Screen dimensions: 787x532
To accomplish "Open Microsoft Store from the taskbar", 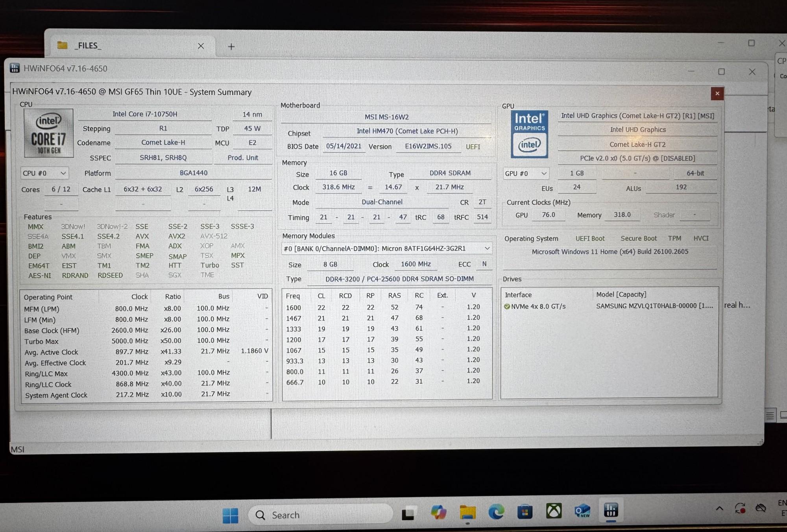I will (x=525, y=512).
